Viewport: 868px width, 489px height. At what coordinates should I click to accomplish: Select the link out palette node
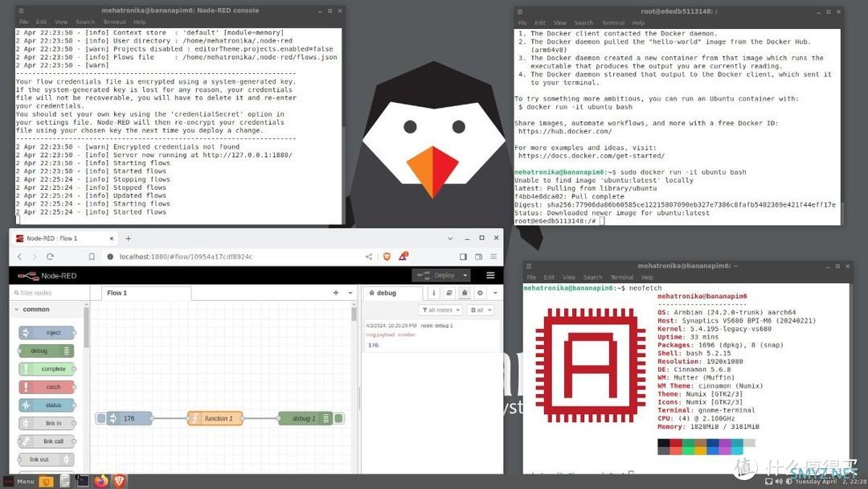(x=46, y=459)
